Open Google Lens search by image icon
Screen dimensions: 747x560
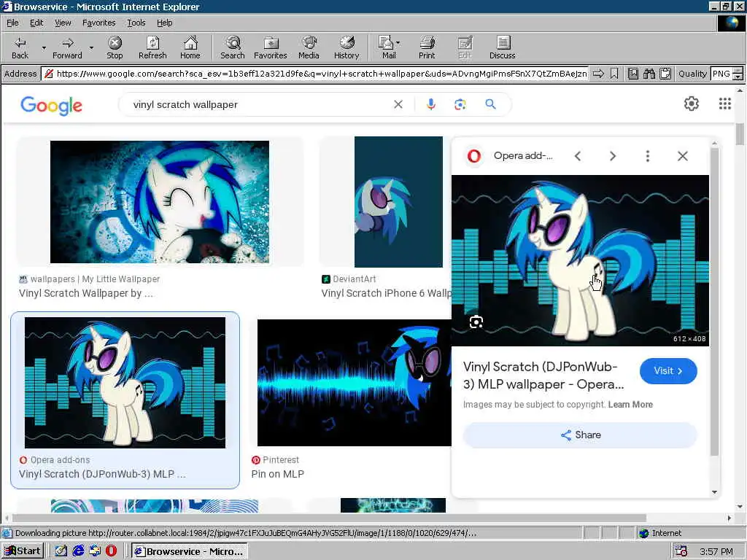pos(460,104)
